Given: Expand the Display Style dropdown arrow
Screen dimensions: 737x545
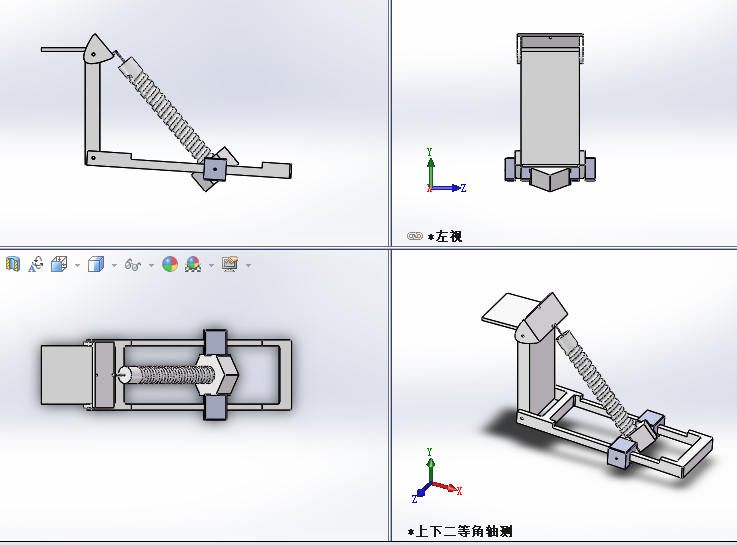Looking at the screenshot, I should (x=114, y=265).
